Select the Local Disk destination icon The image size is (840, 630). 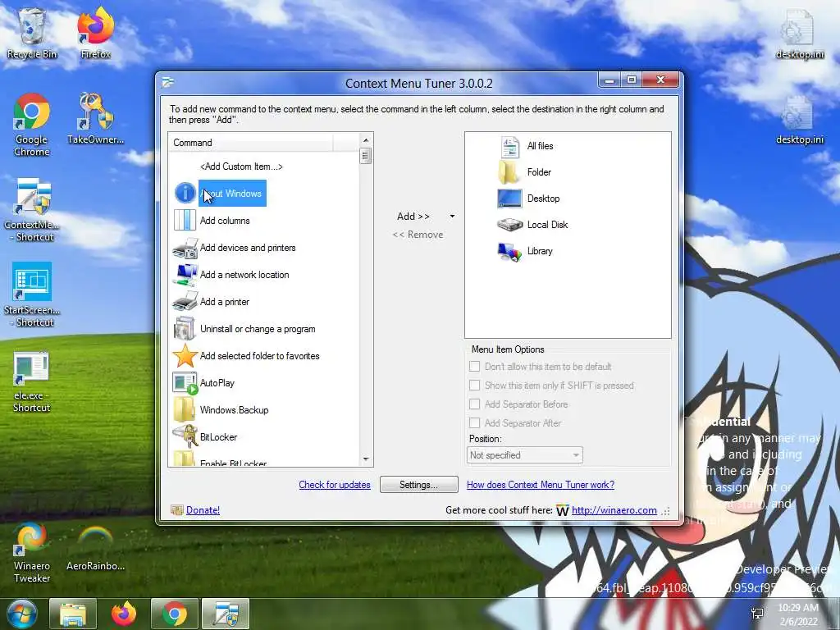coord(509,225)
